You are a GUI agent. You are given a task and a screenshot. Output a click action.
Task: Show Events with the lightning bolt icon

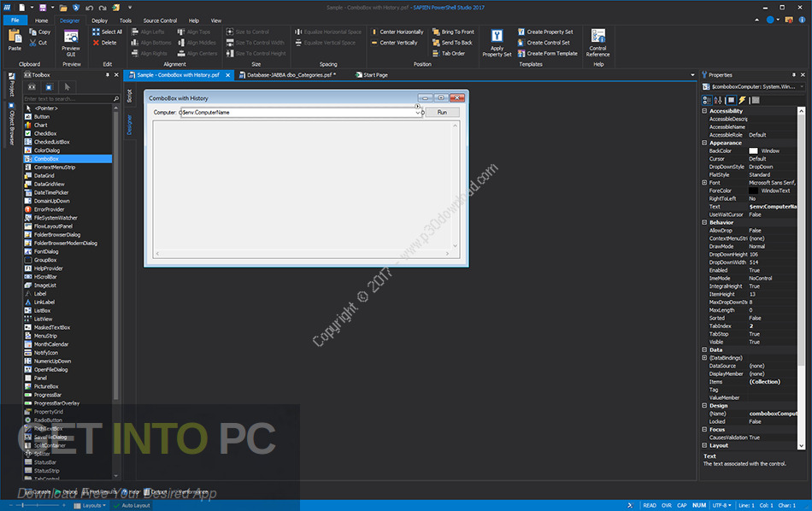pos(742,100)
